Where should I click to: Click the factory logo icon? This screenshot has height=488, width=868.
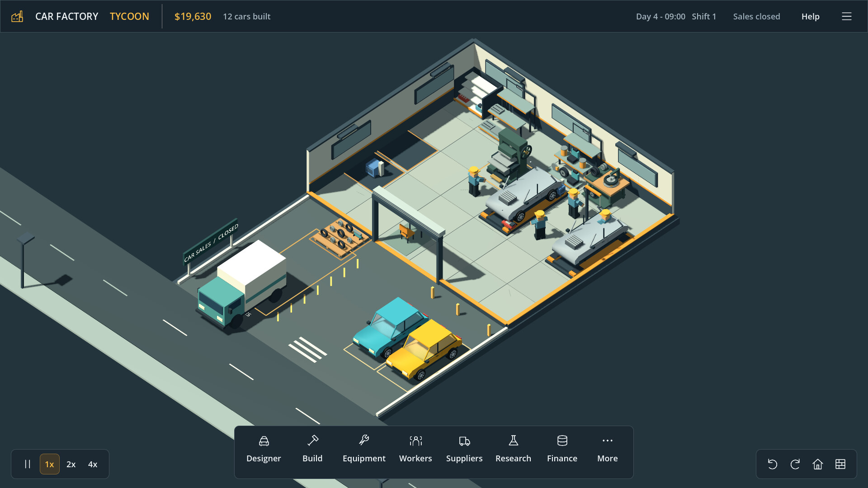[17, 16]
